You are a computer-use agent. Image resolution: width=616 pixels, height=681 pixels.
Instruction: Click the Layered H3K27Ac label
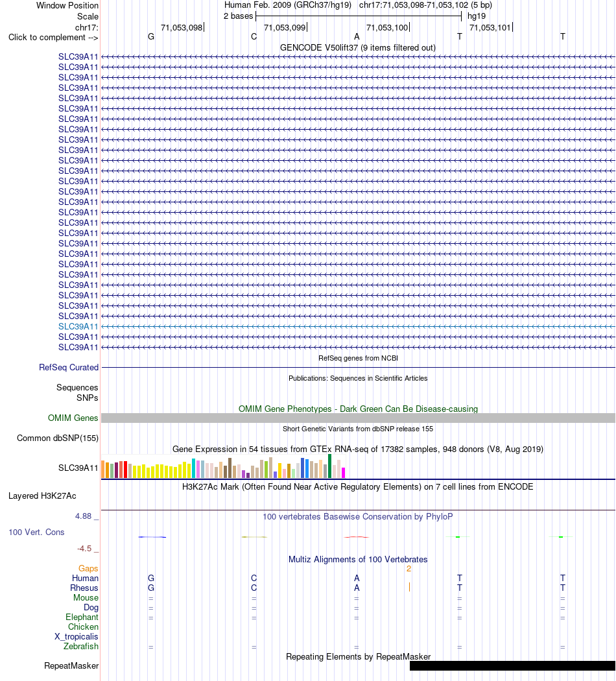[42, 496]
